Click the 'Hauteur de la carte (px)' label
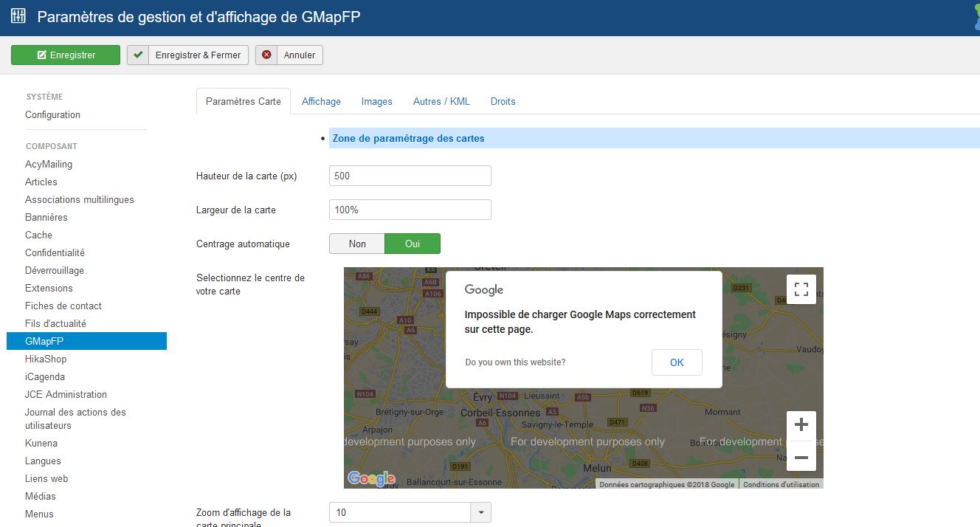This screenshot has width=980, height=527. pos(246,176)
